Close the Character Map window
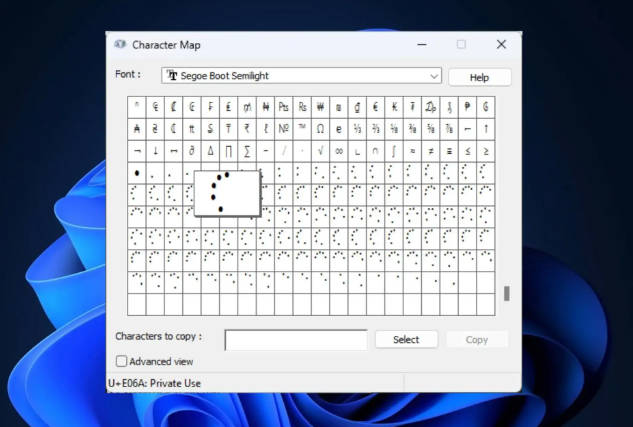 (x=501, y=44)
